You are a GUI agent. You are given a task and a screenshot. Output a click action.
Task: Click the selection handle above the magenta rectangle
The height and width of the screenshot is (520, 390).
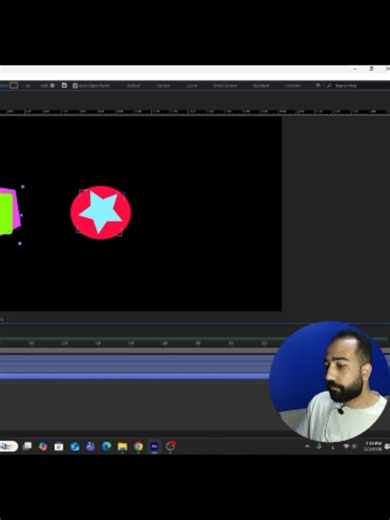point(23,187)
